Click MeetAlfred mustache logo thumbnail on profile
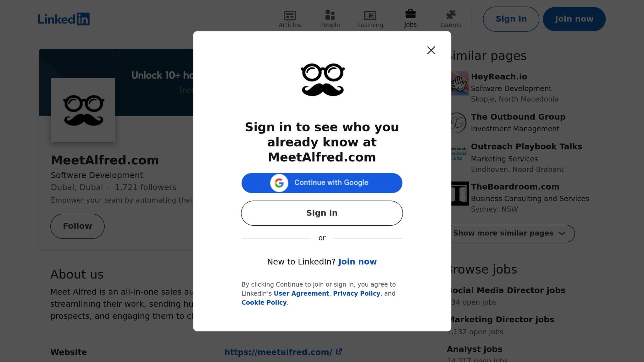Screen dimensions: 644x362 coord(83,110)
